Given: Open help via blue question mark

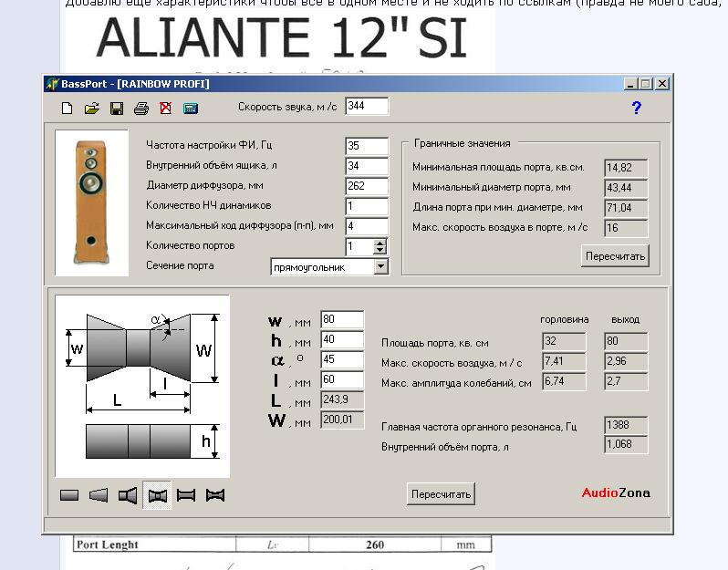Looking at the screenshot, I should pos(636,108).
